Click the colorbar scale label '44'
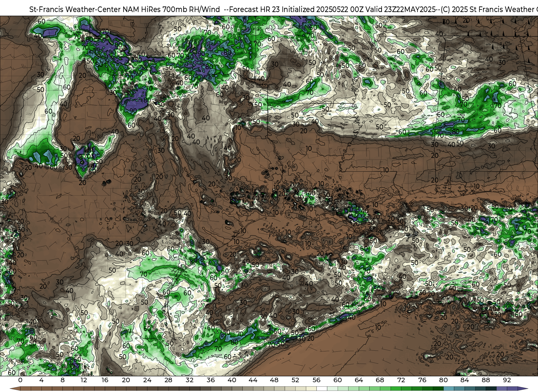The width and height of the screenshot is (538, 392). 253,380
